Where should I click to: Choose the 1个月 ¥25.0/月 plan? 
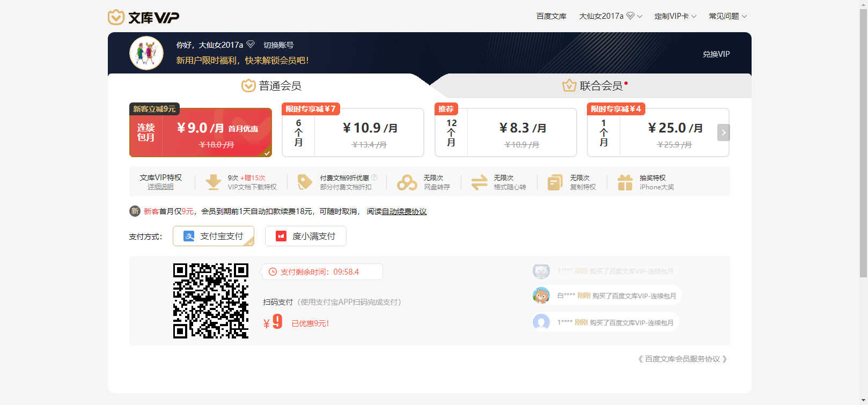tap(658, 132)
